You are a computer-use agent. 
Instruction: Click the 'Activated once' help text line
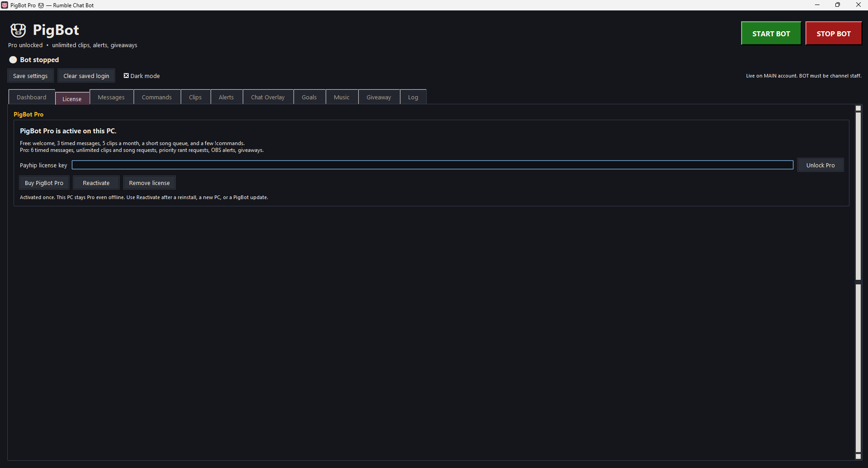point(144,197)
